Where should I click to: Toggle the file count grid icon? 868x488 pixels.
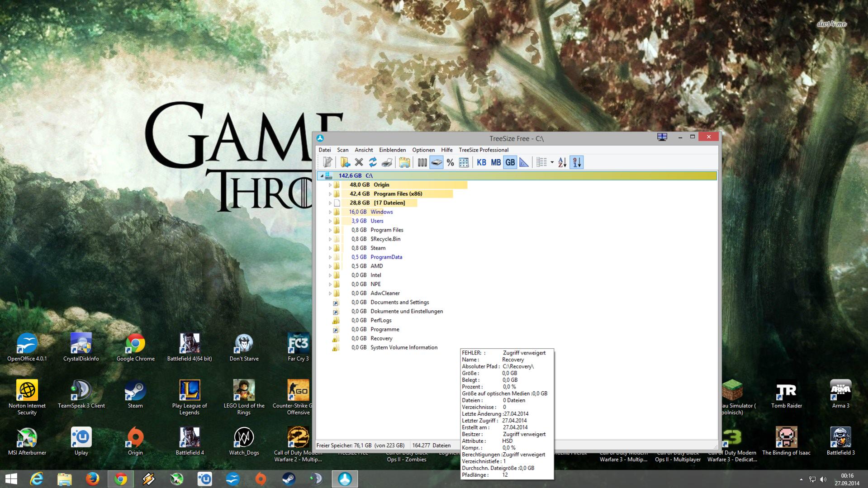click(x=464, y=162)
